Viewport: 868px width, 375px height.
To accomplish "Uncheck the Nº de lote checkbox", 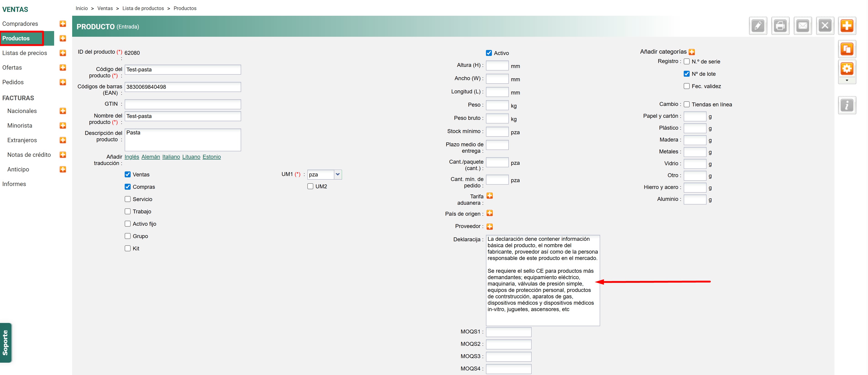I will click(686, 74).
